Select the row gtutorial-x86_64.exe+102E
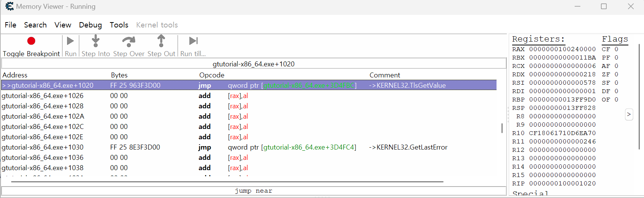This screenshot has width=644, height=198. [249, 137]
